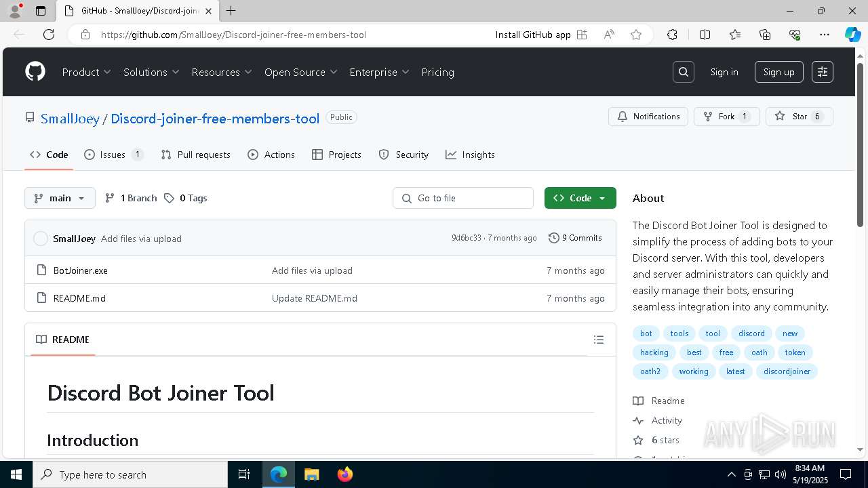The height and width of the screenshot is (488, 868).
Task: Show hidden system tray icons
Action: tap(731, 474)
